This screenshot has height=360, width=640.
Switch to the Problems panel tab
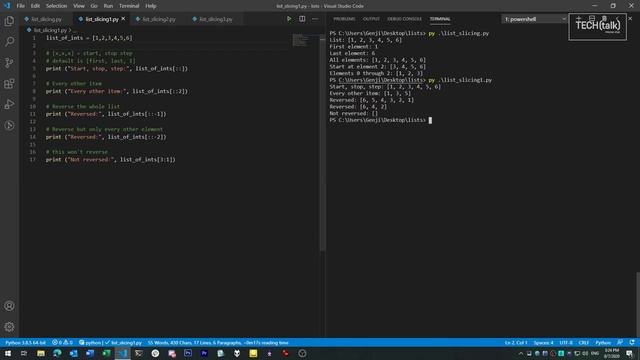click(x=344, y=19)
